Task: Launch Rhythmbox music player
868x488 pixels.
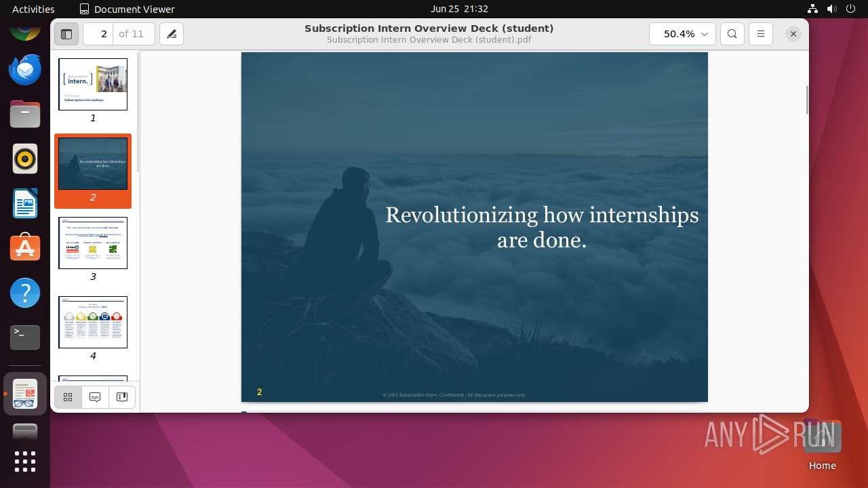Action: tap(25, 159)
